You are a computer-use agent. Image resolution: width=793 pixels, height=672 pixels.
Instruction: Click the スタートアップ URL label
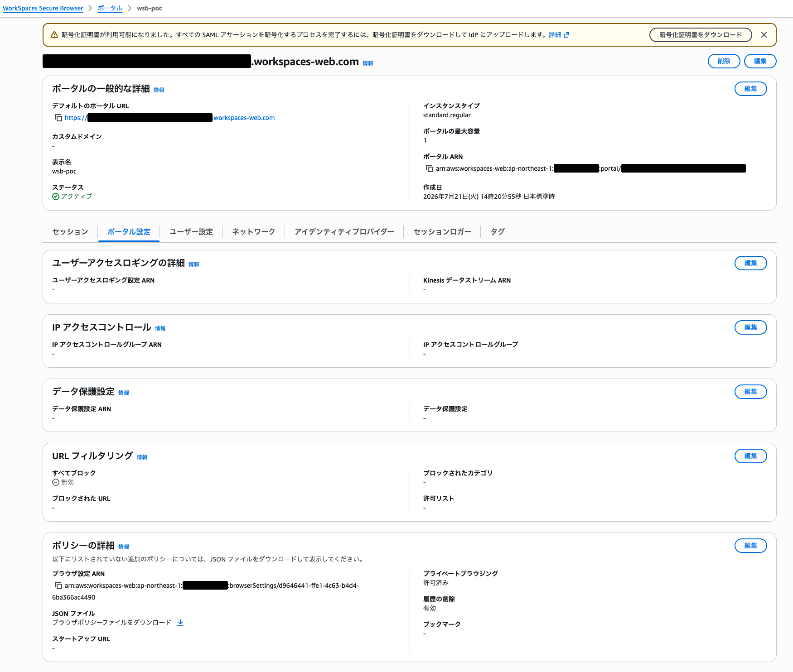coord(81,639)
